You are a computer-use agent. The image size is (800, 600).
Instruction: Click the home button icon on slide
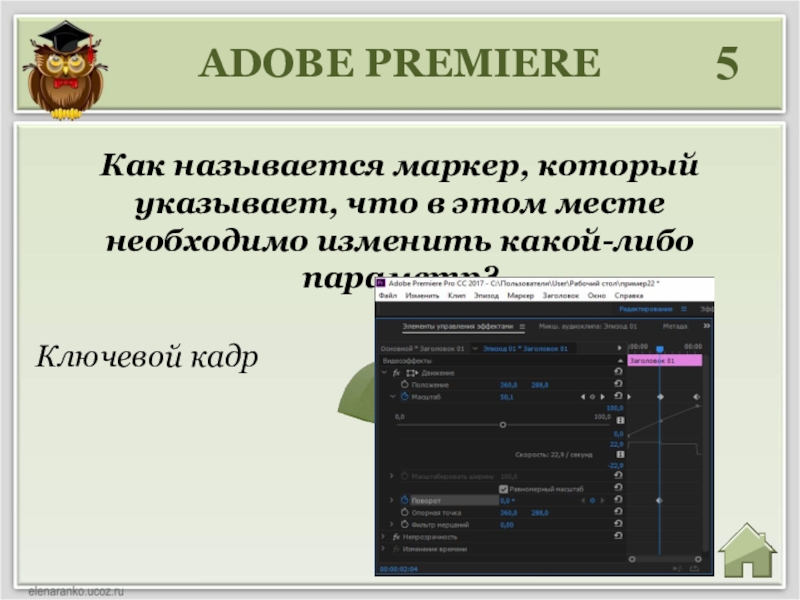(x=747, y=550)
